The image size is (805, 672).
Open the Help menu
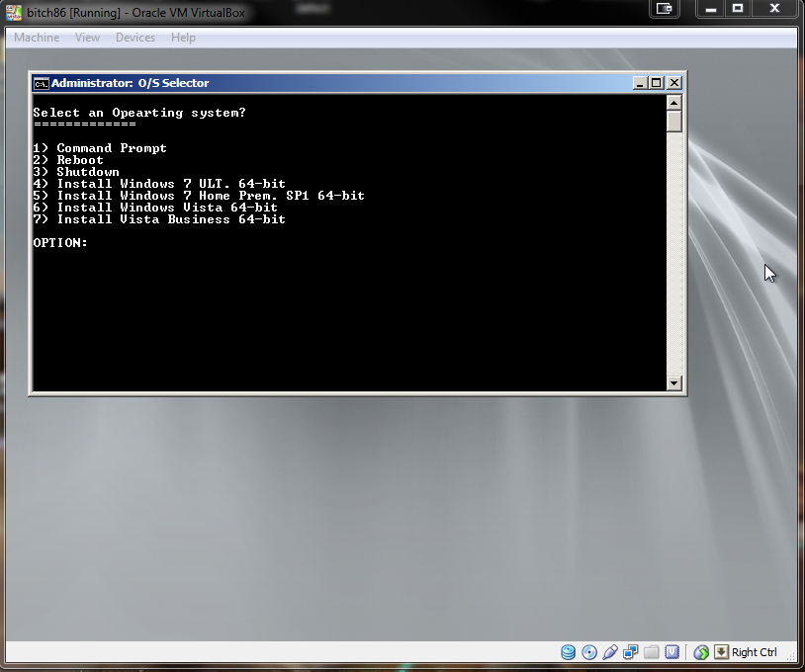point(183,38)
